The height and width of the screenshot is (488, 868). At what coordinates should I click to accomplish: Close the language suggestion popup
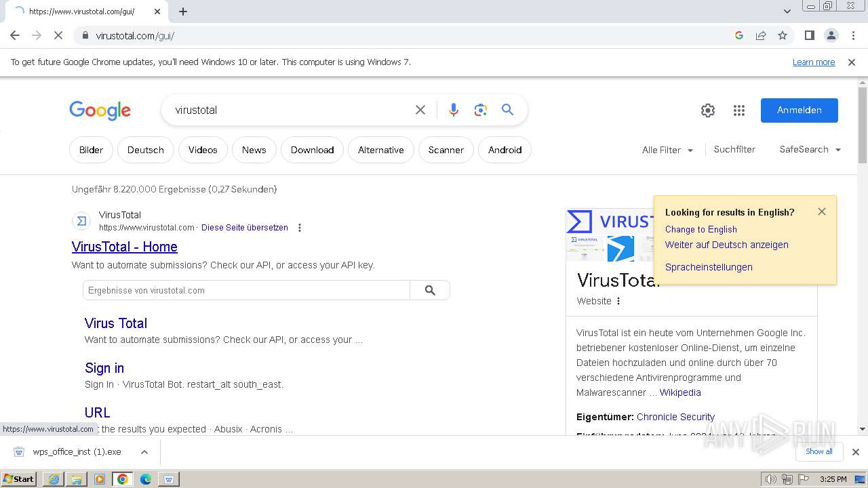pyautogui.click(x=822, y=211)
